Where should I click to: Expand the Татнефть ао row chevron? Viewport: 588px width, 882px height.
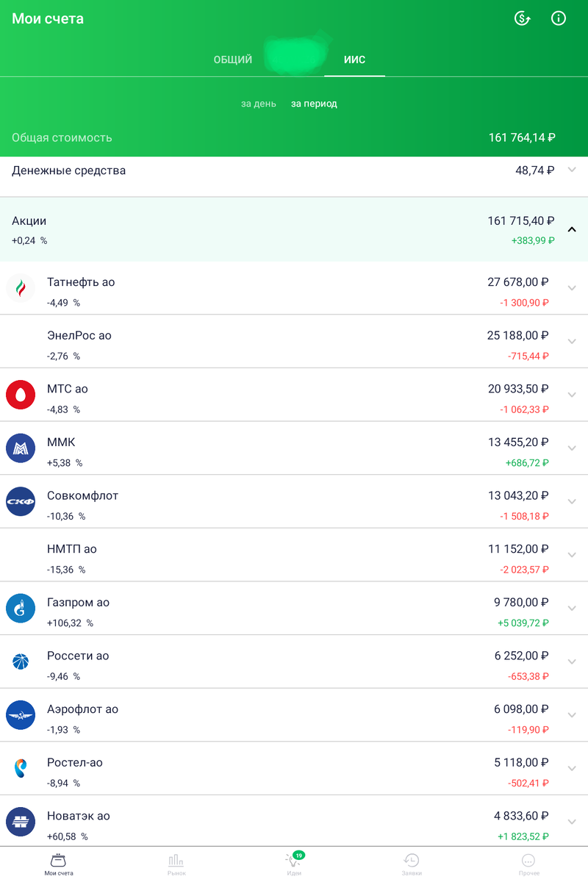click(573, 287)
